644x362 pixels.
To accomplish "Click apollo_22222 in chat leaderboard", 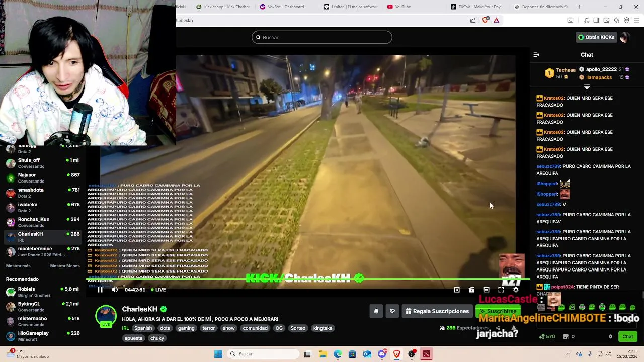I will 601,69.
